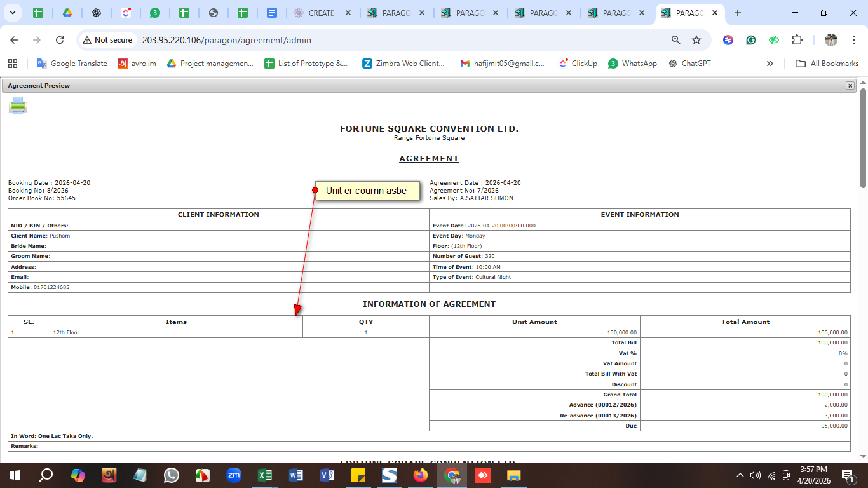Open the Chrome Extensions puzzle menu
The width and height of the screenshot is (868, 488).
tap(797, 40)
